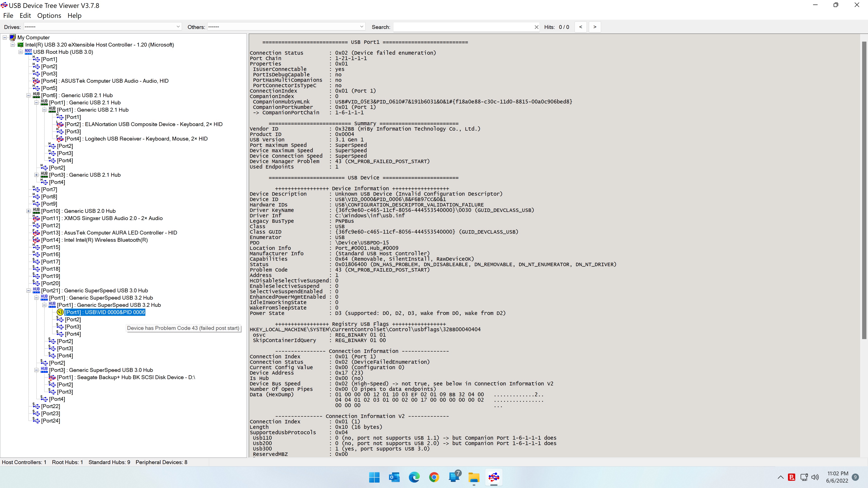Open the volume control in system tray

(815, 477)
